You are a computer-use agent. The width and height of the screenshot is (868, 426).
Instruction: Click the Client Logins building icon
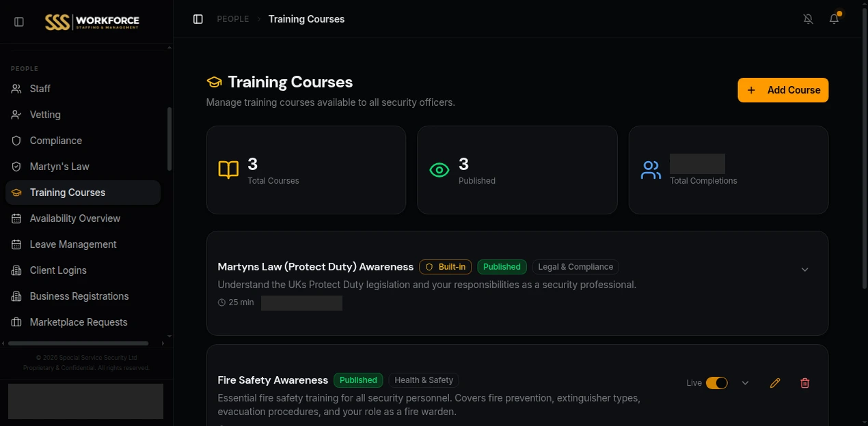16,270
